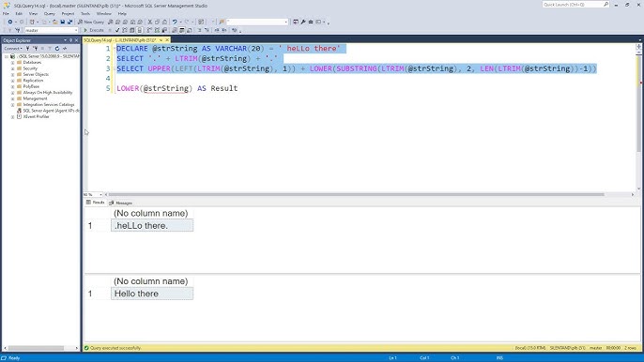The width and height of the screenshot is (644, 362).
Task: Open the Query menu
Action: [49, 13]
